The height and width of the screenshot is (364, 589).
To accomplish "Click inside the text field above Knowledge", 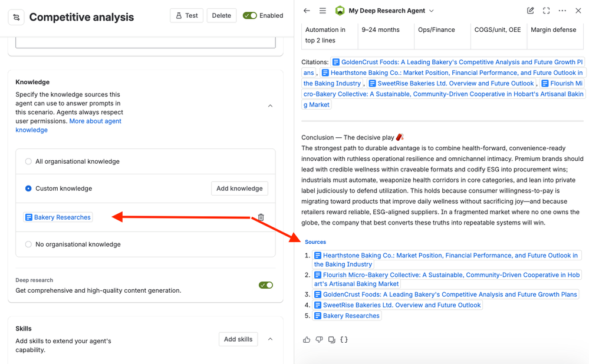I will pos(146,42).
